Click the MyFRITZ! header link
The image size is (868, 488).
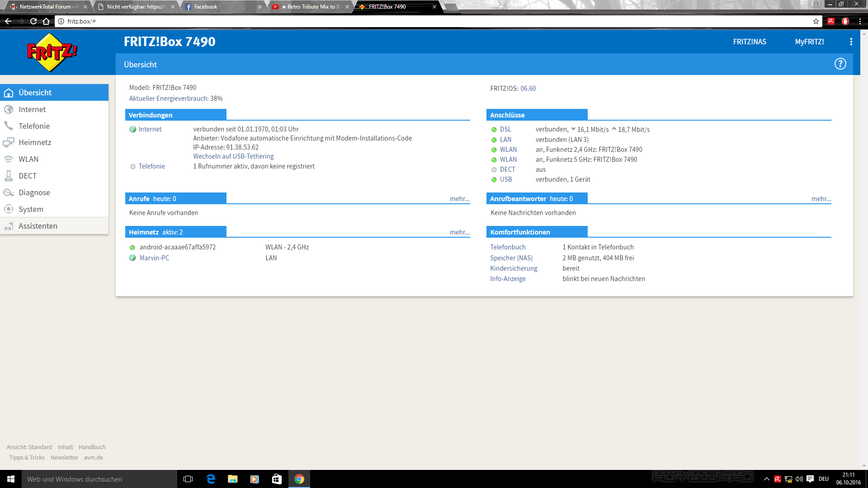pos(809,42)
